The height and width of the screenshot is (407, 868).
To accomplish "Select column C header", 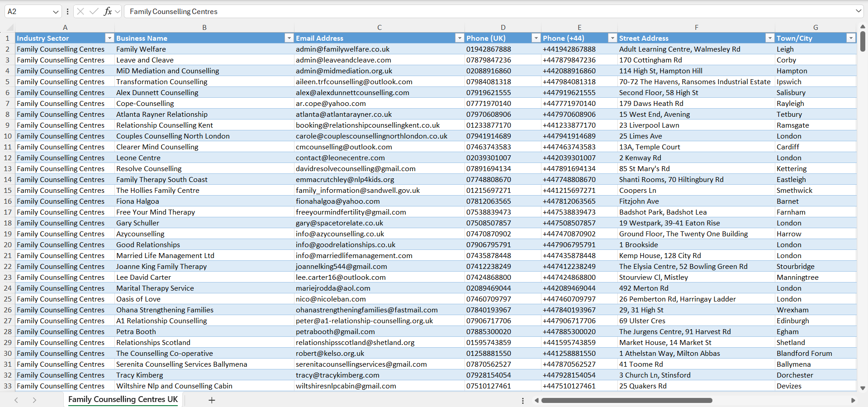I will (379, 27).
